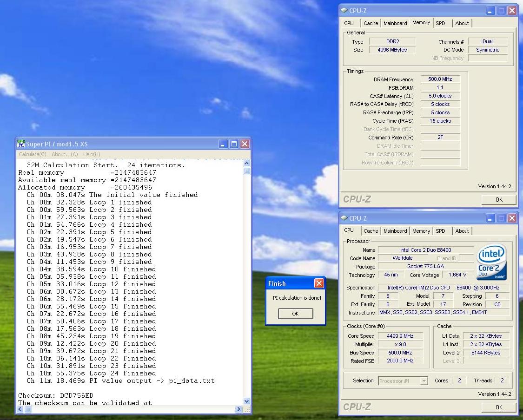This screenshot has height=420, width=523.
Task: Click Core Speed value 4499.9 MHz
Action: (x=400, y=336)
